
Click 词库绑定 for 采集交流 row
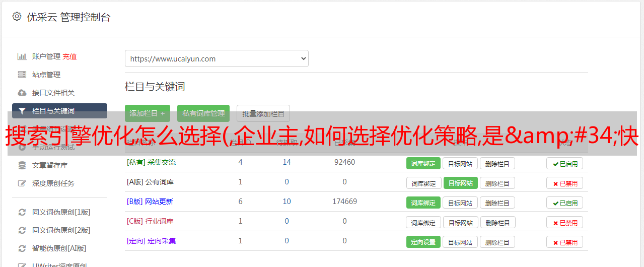point(423,163)
